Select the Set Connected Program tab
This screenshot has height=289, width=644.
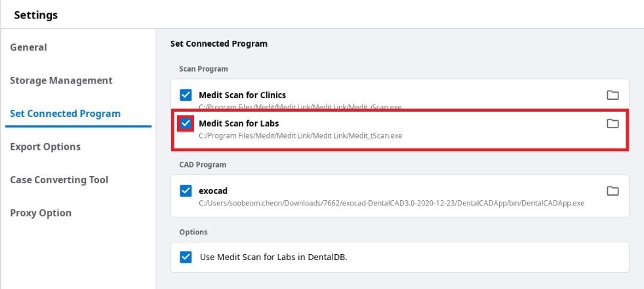66,114
